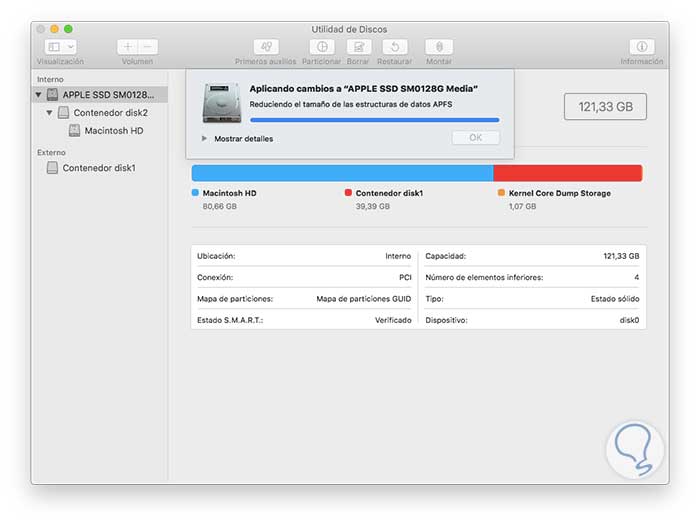This screenshot has width=700, height=525.
Task: Click the Kernel Core Dump Storage label
Action: click(x=560, y=193)
